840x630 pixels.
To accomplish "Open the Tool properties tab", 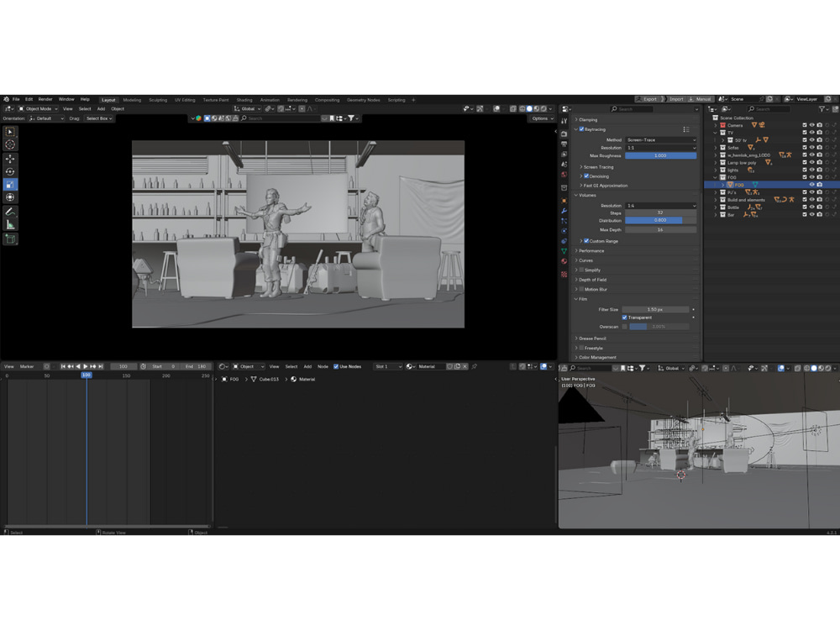I will pos(564,121).
